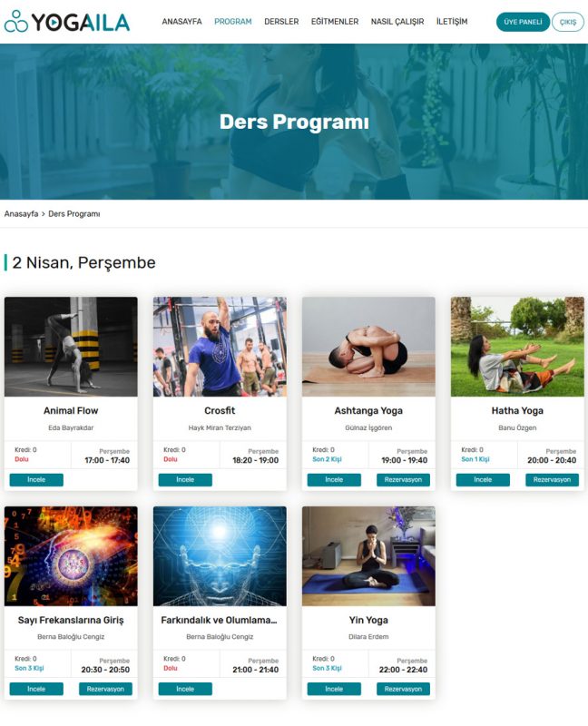Image resolution: width=588 pixels, height=726 pixels.
Task: Go to the DERSLER nav item
Action: point(281,22)
